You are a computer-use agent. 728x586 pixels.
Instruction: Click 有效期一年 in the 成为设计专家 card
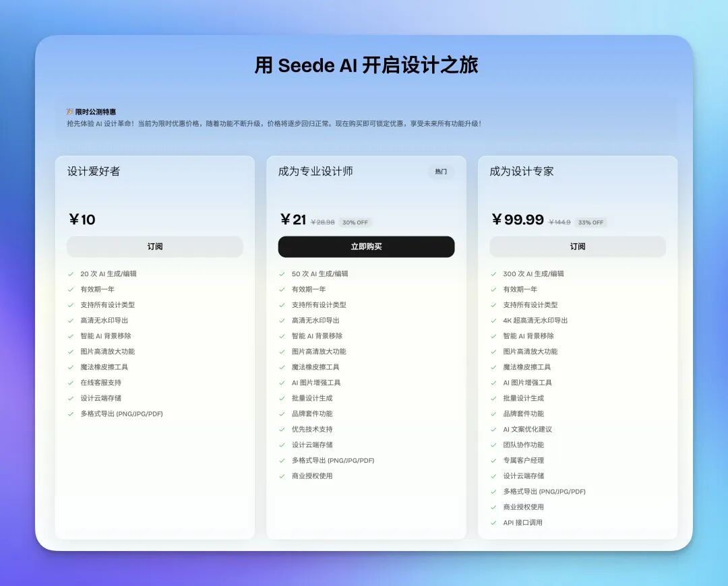pyautogui.click(x=520, y=290)
